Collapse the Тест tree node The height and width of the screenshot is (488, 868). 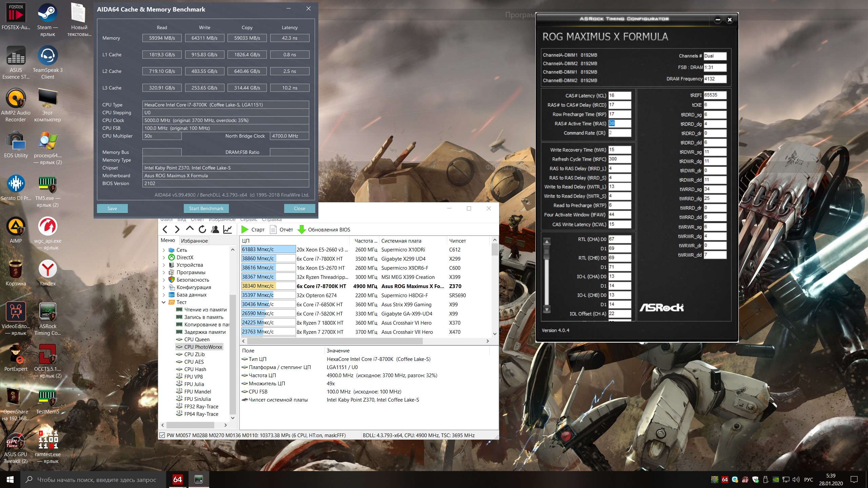(164, 302)
